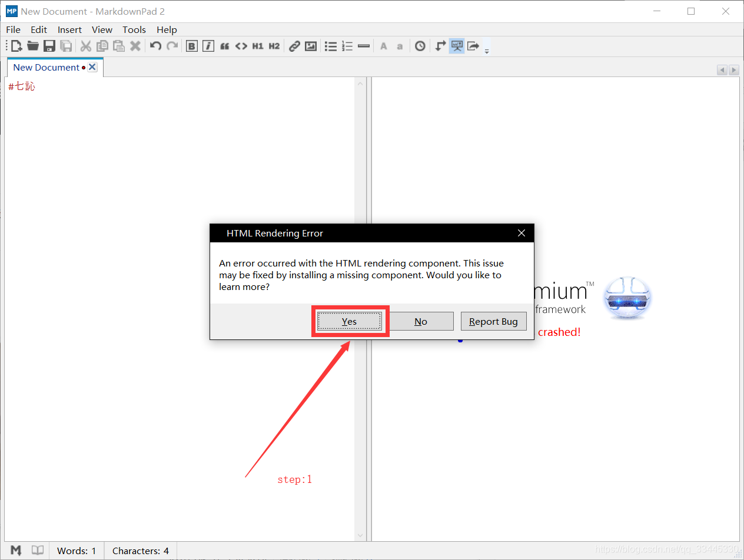This screenshot has height=560, width=744.
Task: Click the #七訫 heading text in editor
Action: [x=22, y=86]
